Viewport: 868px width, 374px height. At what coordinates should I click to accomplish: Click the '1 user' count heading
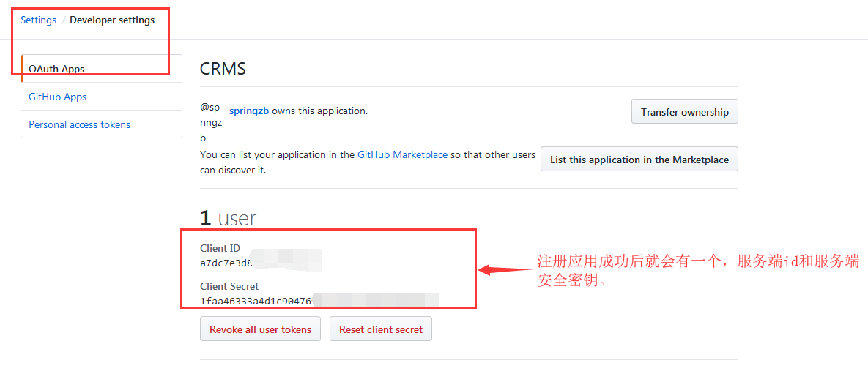click(x=228, y=218)
